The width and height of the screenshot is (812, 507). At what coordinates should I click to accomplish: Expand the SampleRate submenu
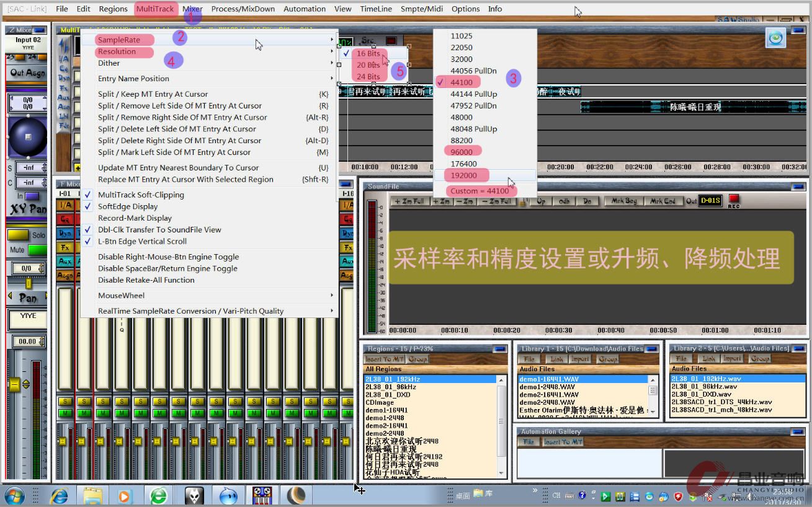[210, 40]
